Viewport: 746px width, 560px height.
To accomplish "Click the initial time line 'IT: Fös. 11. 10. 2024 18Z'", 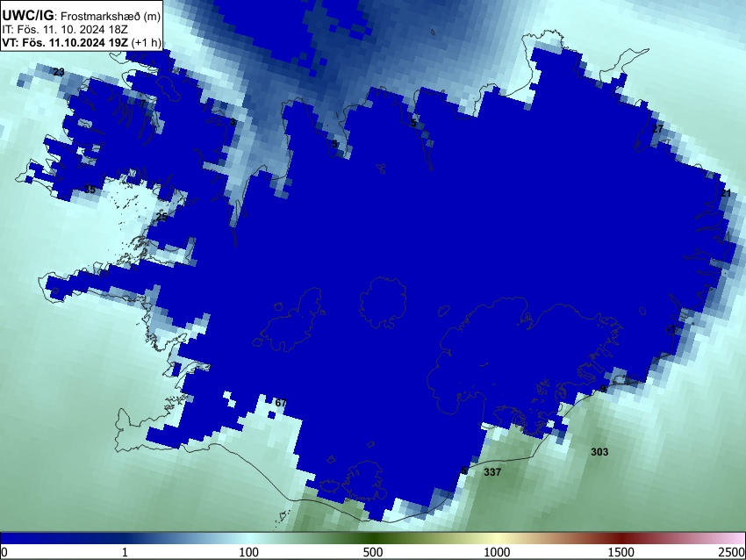I will tap(65, 30).
